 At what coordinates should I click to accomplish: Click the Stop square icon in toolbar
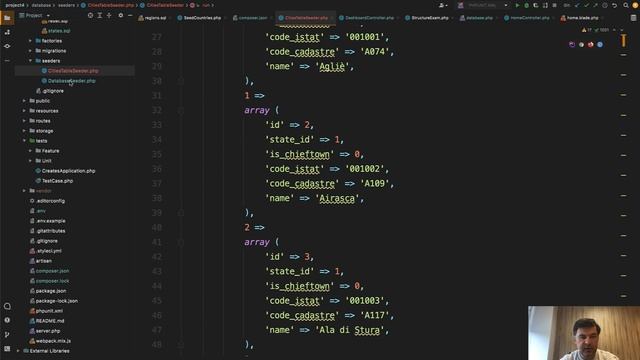pos(554,5)
